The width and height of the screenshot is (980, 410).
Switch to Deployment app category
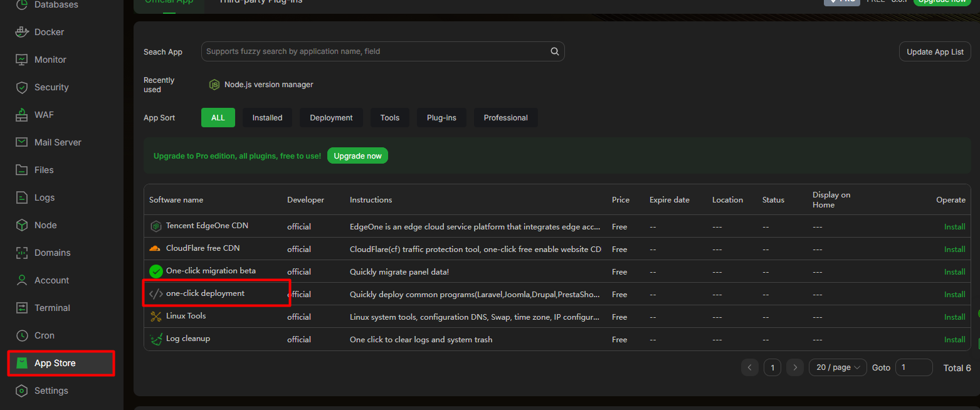331,118
